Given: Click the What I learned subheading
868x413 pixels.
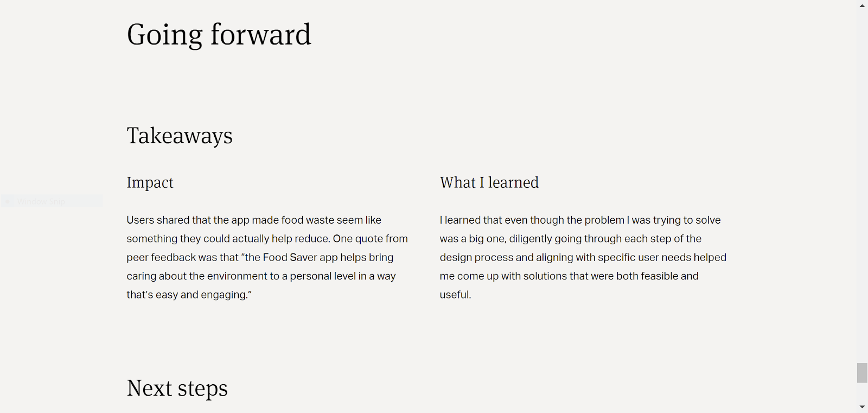Looking at the screenshot, I should (x=489, y=182).
